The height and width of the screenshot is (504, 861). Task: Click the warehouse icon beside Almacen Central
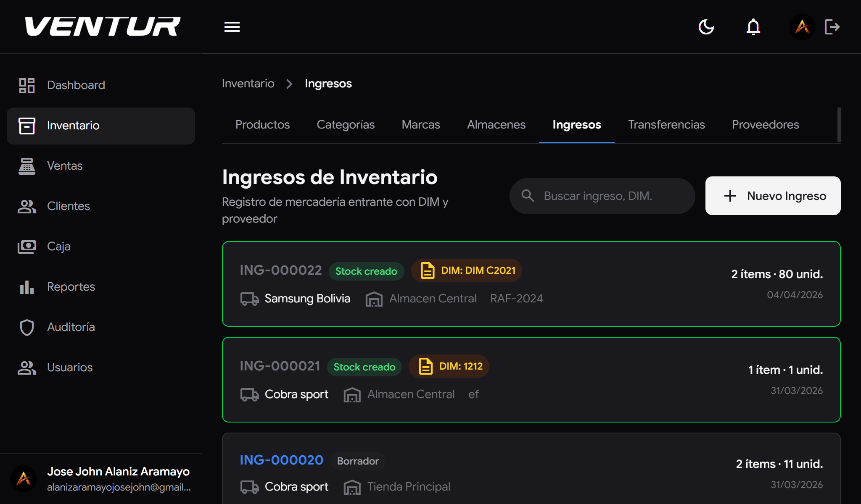click(373, 299)
